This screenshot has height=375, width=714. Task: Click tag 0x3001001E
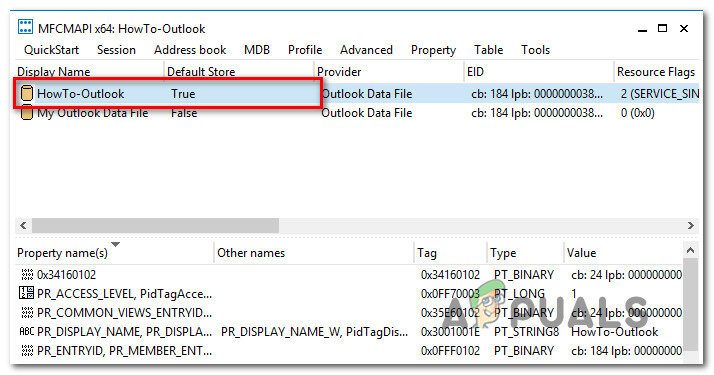[450, 332]
